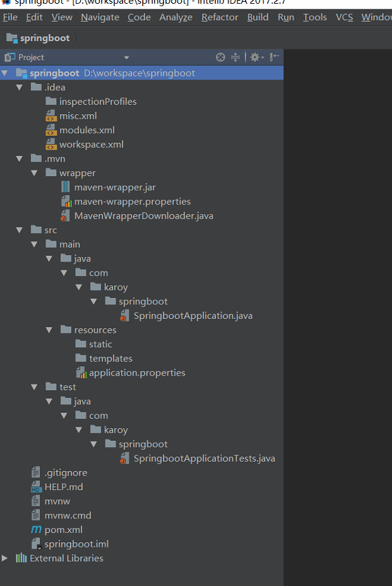Collapse the test folder arrow

(34, 387)
